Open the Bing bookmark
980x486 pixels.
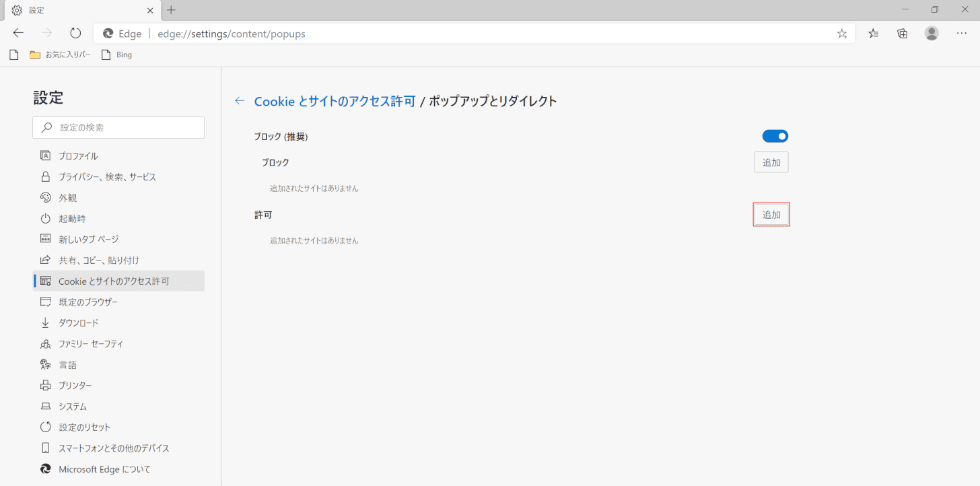tap(116, 55)
